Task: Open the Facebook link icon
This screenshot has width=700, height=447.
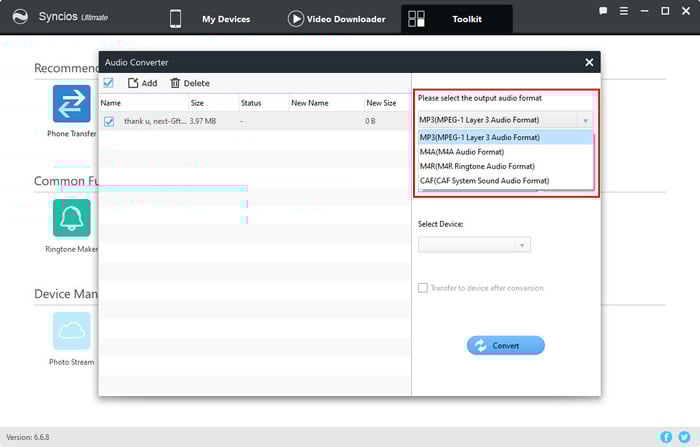Action: (666, 437)
